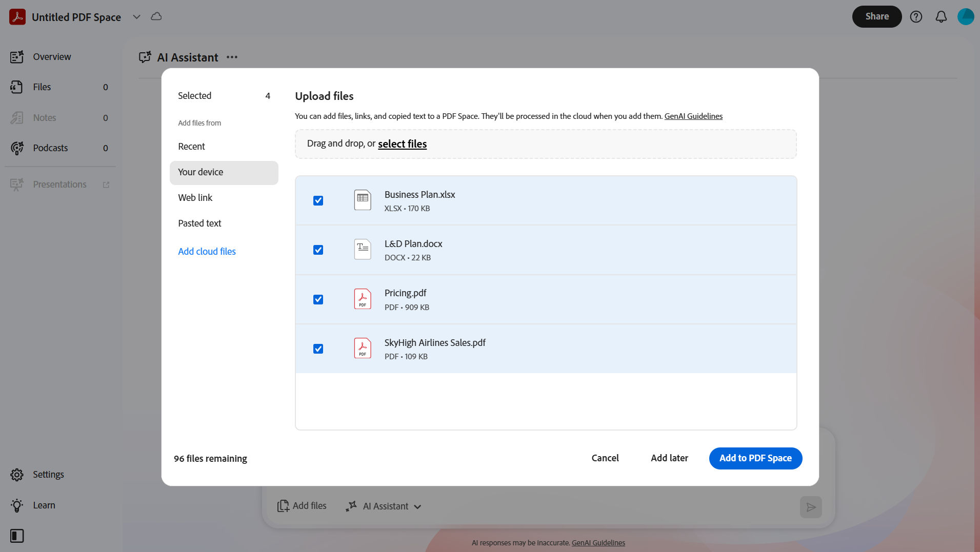Uncheck the Business Plan.xlsx checkbox
Image resolution: width=980 pixels, height=552 pixels.
click(318, 201)
